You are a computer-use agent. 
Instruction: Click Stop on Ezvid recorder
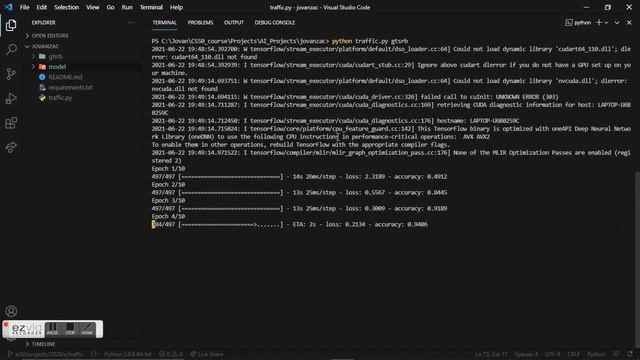(70, 329)
